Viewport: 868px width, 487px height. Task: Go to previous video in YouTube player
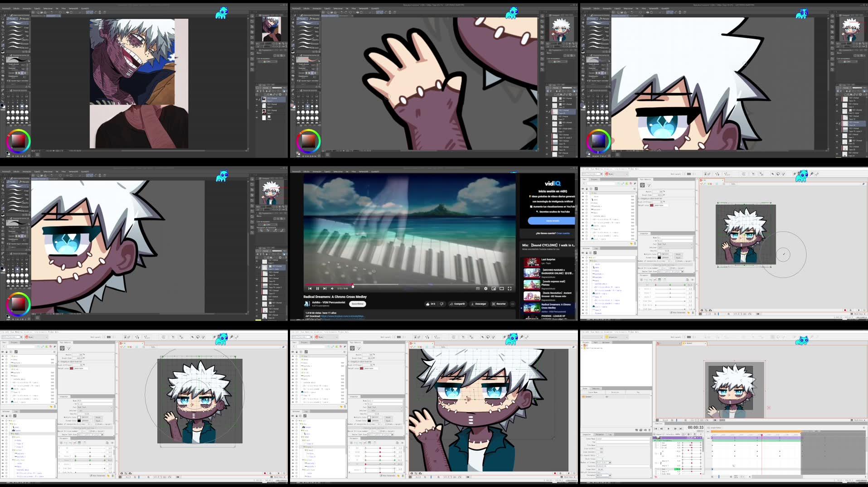310,289
